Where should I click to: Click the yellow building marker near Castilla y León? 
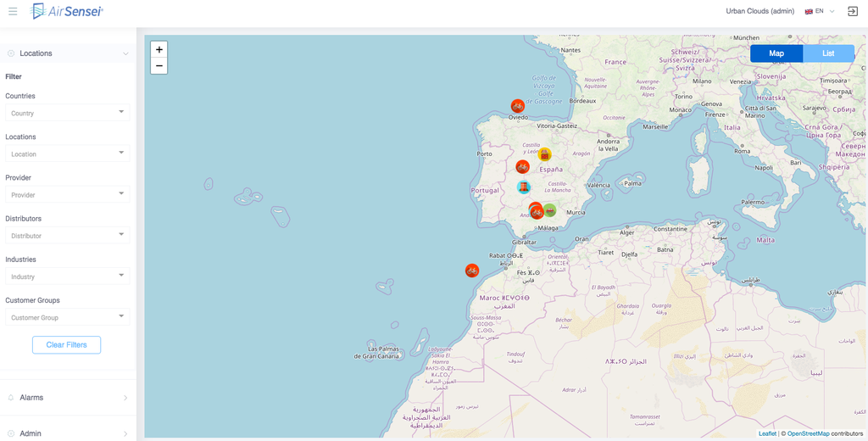(x=545, y=154)
